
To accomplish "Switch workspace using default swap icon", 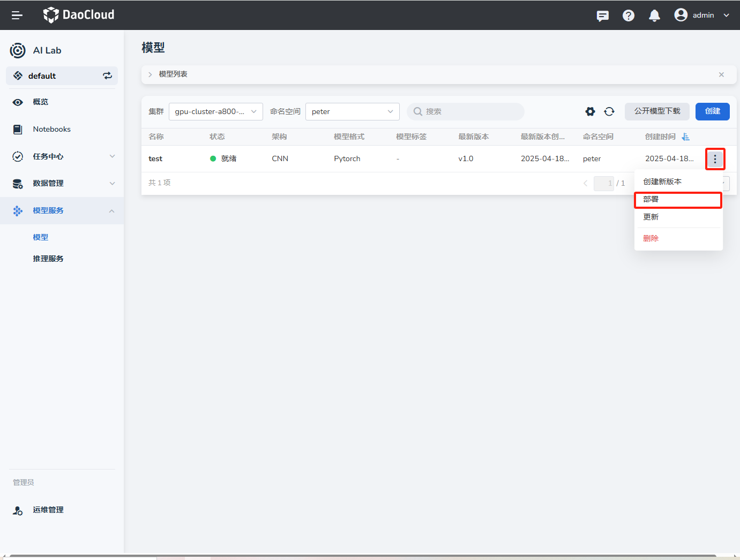I will [x=107, y=75].
